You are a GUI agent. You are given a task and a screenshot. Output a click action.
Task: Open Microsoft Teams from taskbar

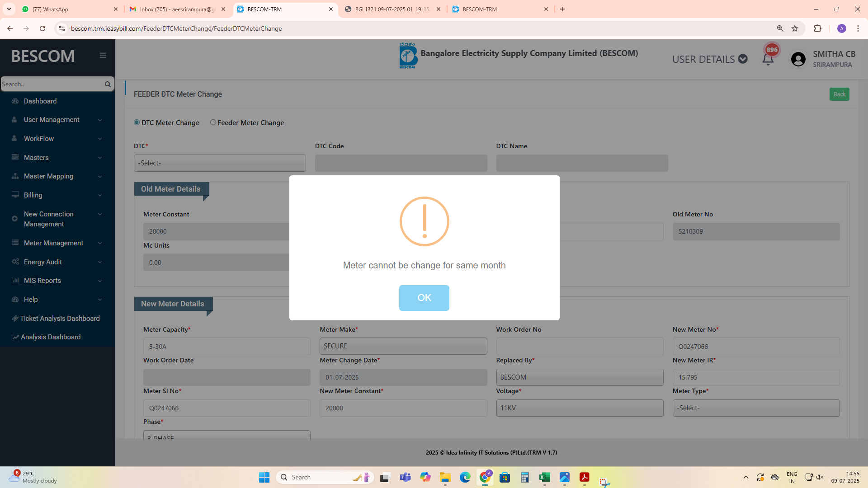pyautogui.click(x=405, y=477)
